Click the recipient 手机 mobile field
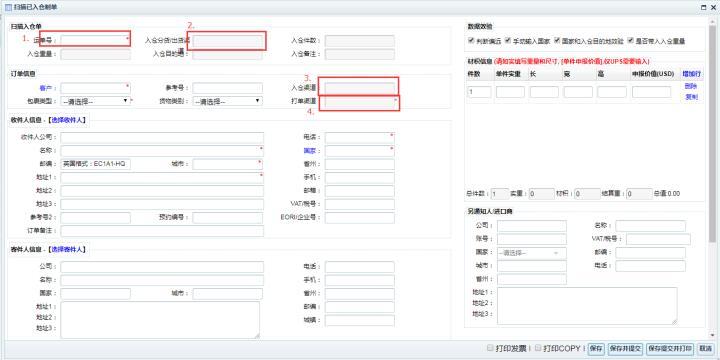Screen dimensions: 720x360 360,178
